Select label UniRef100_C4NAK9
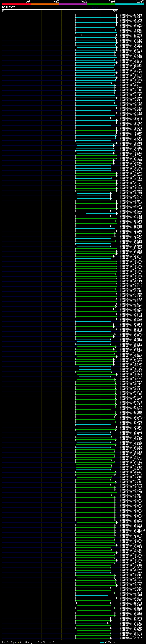This screenshot has height=644, width=146. click(x=131, y=623)
